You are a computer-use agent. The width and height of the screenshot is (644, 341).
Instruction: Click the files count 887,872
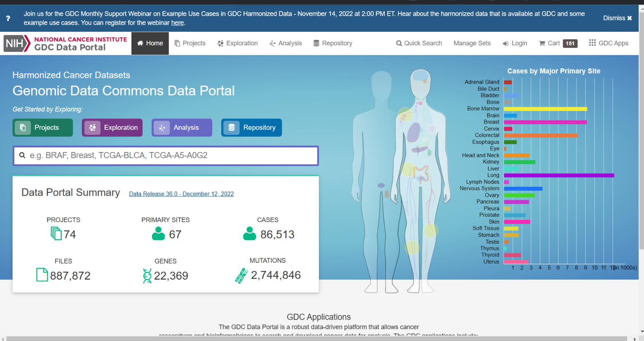point(70,276)
